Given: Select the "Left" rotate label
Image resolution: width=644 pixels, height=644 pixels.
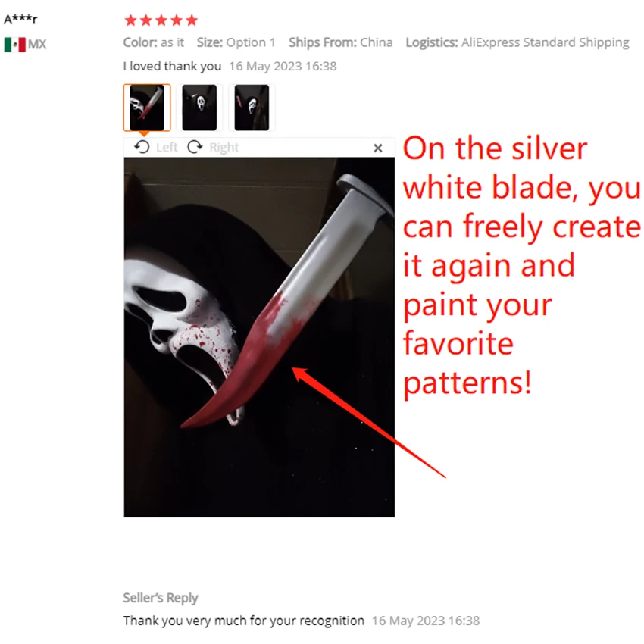Looking at the screenshot, I should click(167, 147).
